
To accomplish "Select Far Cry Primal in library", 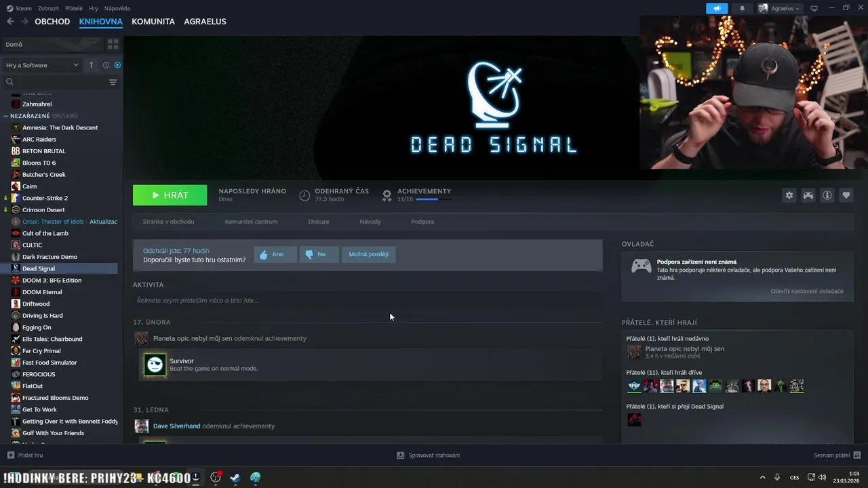I will click(41, 351).
